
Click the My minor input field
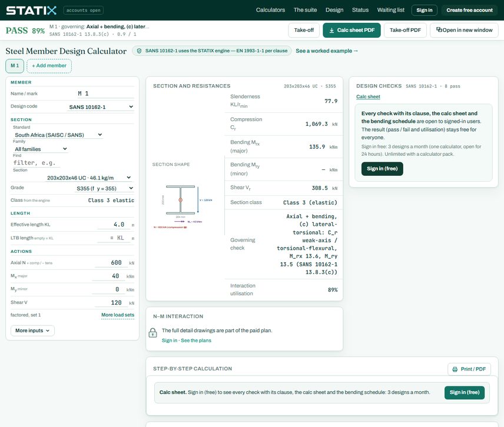(108, 289)
